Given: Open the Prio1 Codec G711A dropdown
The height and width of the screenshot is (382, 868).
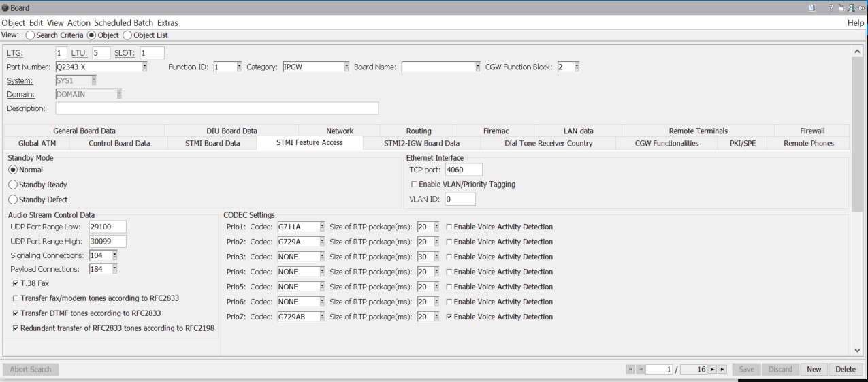Looking at the screenshot, I should 322,227.
